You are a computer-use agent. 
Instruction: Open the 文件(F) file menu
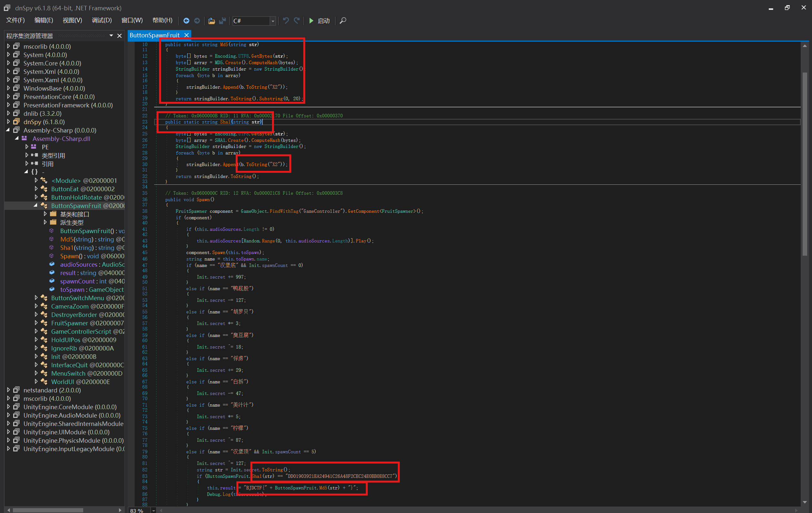(x=15, y=21)
